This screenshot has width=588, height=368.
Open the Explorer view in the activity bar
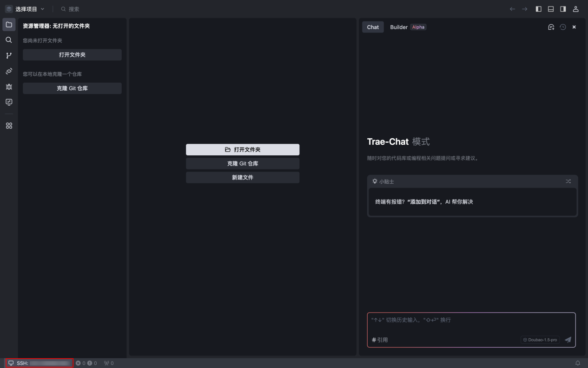point(9,24)
